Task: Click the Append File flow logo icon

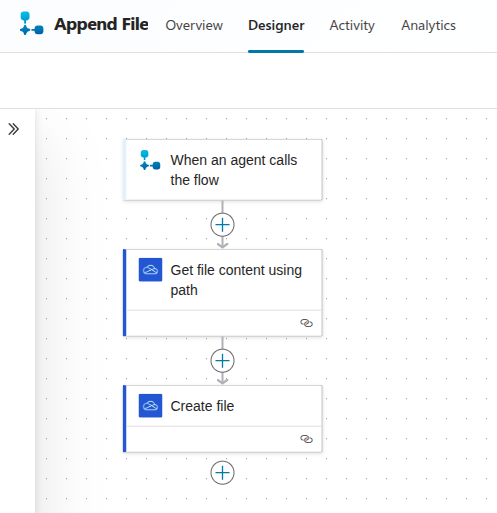Action: click(x=32, y=23)
